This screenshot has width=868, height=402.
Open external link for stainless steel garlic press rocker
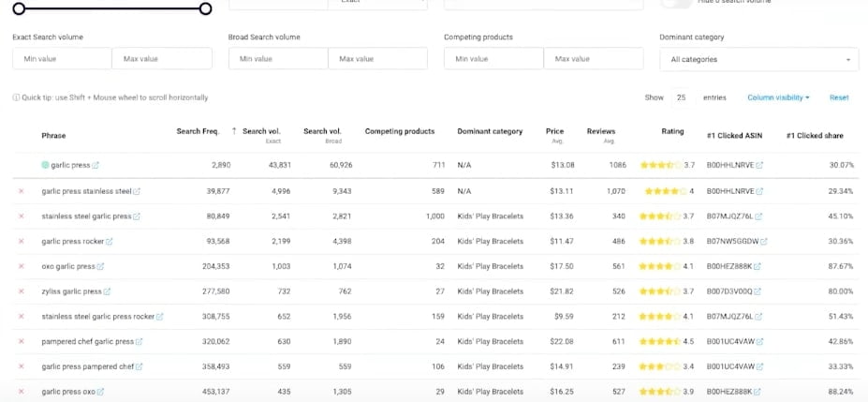coord(159,317)
